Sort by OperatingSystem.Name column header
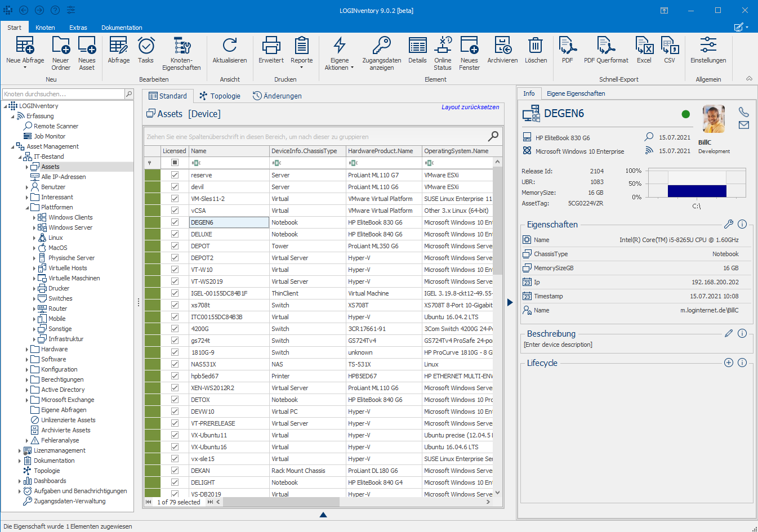The image size is (758, 532). (457, 151)
